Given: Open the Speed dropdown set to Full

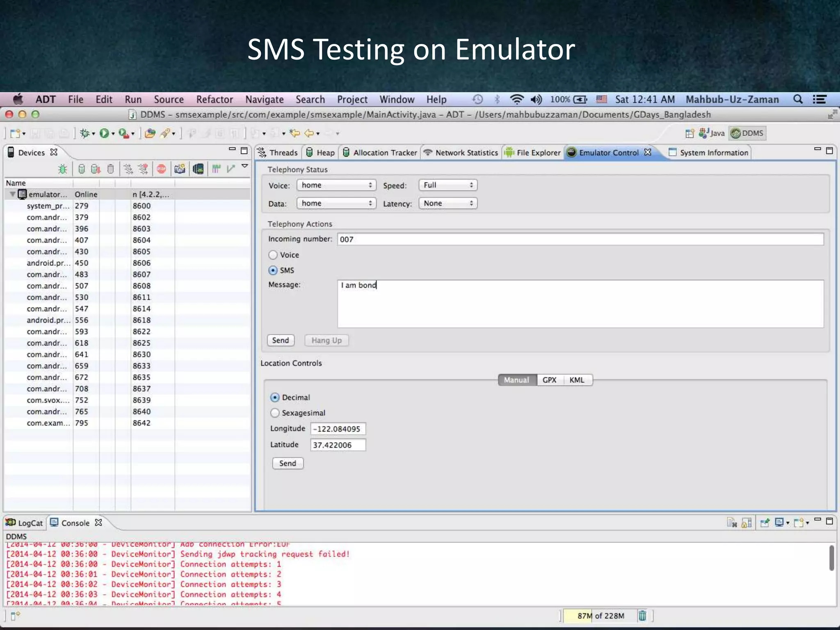Looking at the screenshot, I should 448,185.
